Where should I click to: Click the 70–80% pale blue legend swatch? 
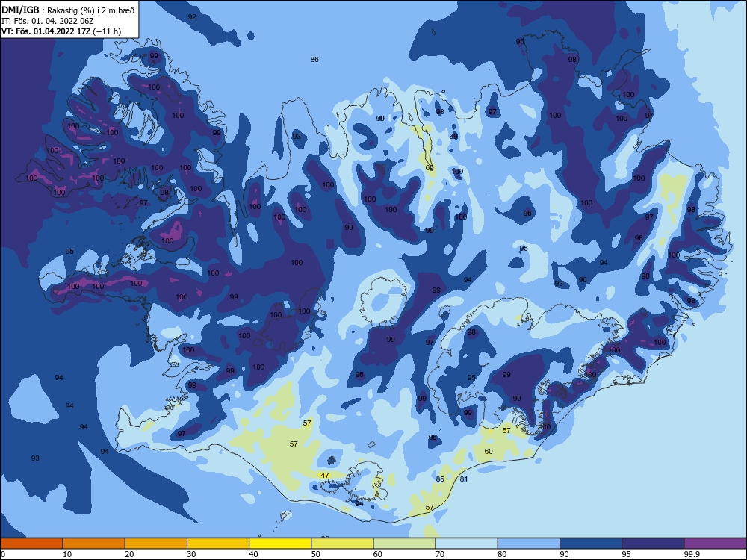click(x=466, y=544)
